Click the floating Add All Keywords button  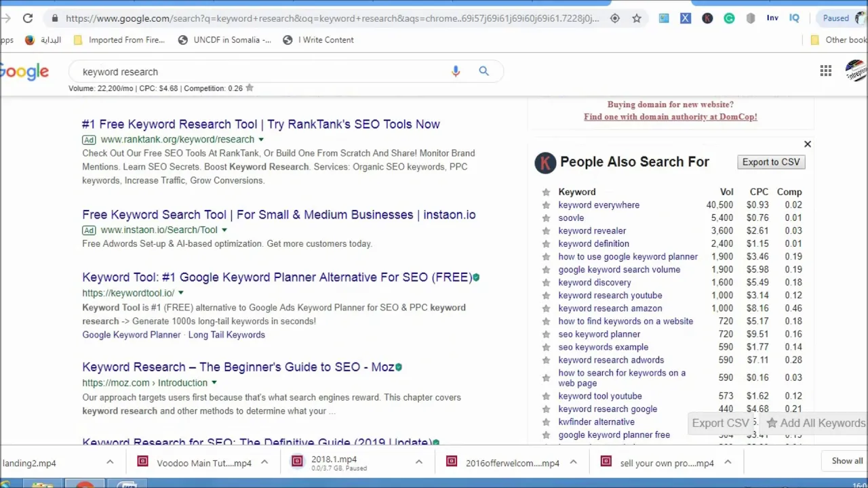(x=816, y=423)
